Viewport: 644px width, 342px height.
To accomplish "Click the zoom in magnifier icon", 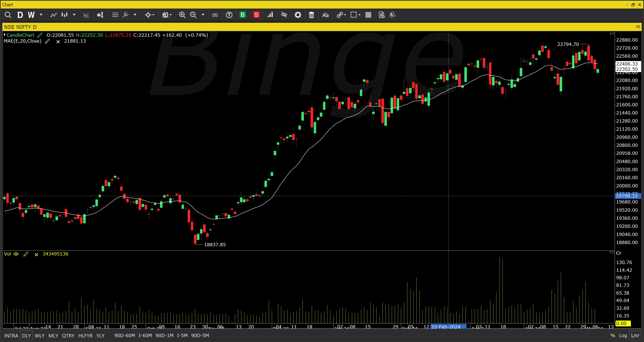I will pyautogui.click(x=182, y=15).
